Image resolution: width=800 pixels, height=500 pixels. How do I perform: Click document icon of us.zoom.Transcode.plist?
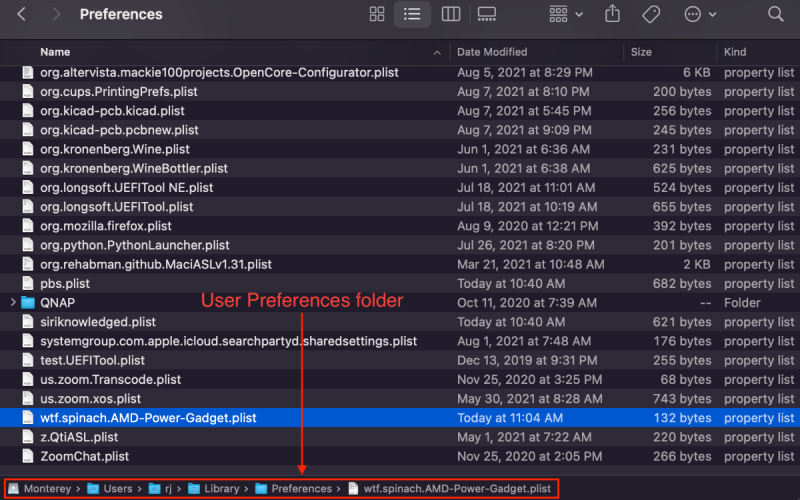click(28, 380)
